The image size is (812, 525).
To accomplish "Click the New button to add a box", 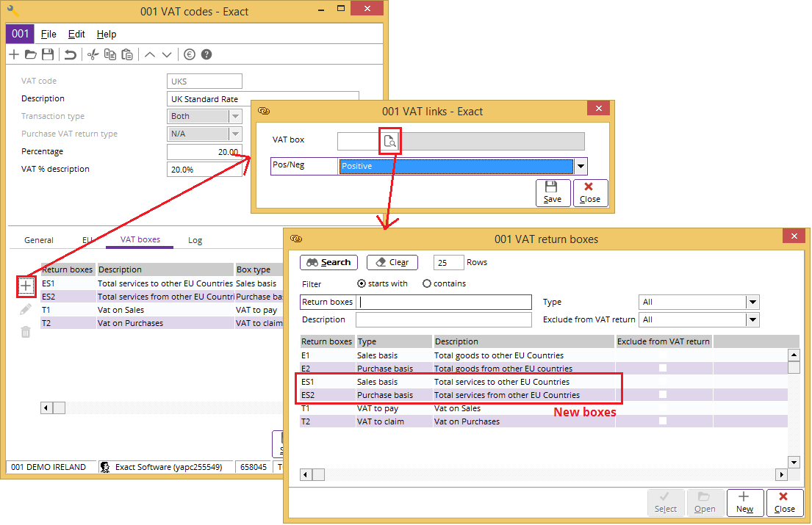I will click(x=745, y=502).
